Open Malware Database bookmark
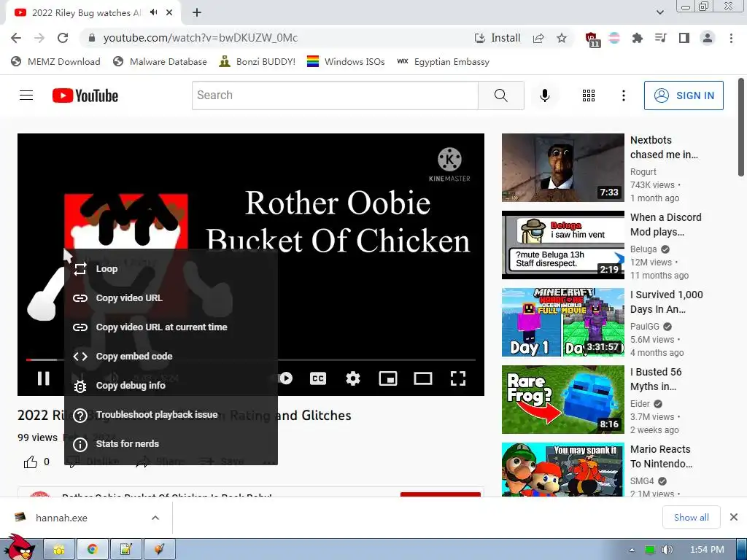Viewport: 747px width, 560px height. [160, 61]
